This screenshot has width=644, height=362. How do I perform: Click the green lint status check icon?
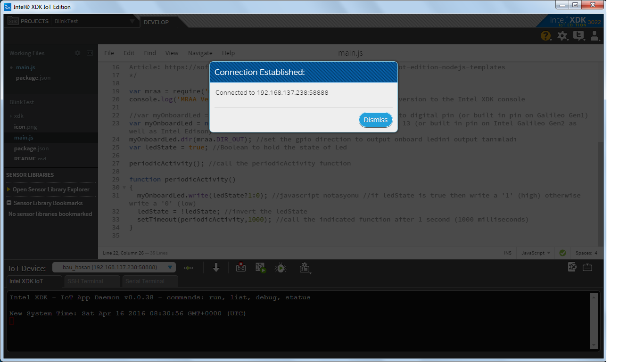coord(562,253)
